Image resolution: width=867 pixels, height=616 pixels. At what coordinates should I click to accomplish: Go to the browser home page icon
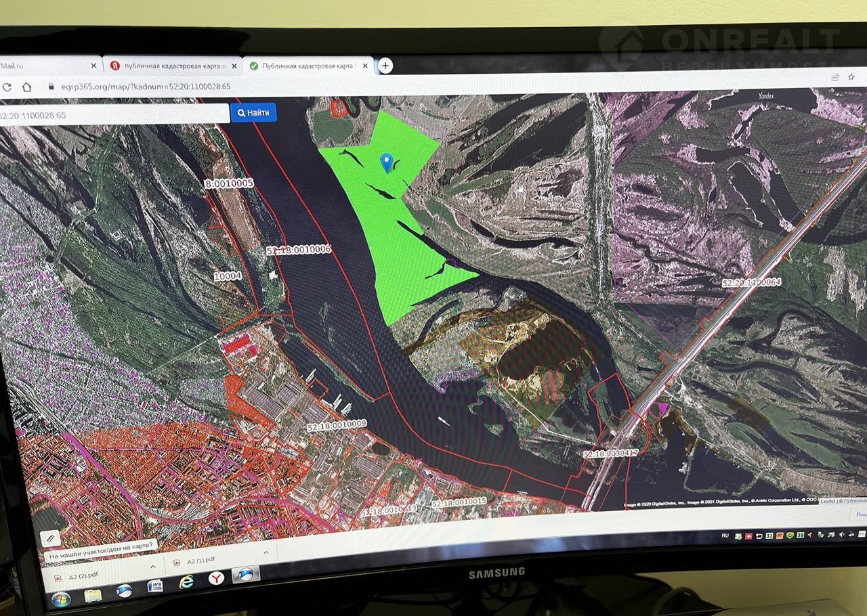click(x=27, y=87)
